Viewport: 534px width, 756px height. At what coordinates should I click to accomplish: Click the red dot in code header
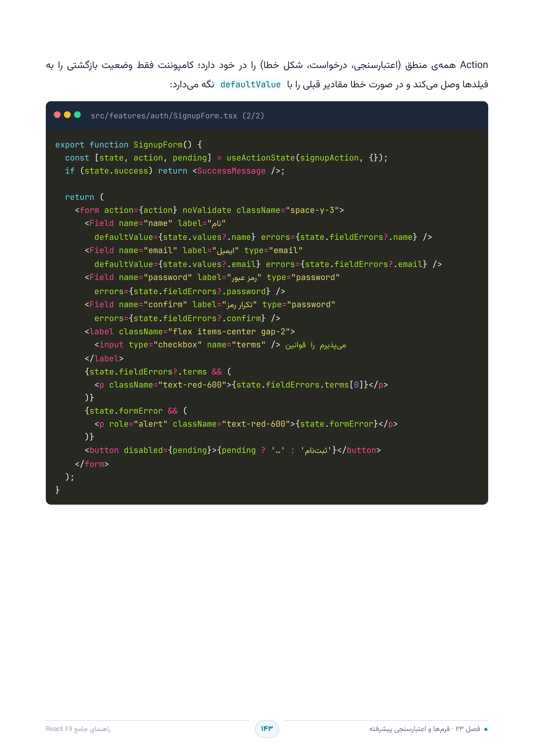57,114
